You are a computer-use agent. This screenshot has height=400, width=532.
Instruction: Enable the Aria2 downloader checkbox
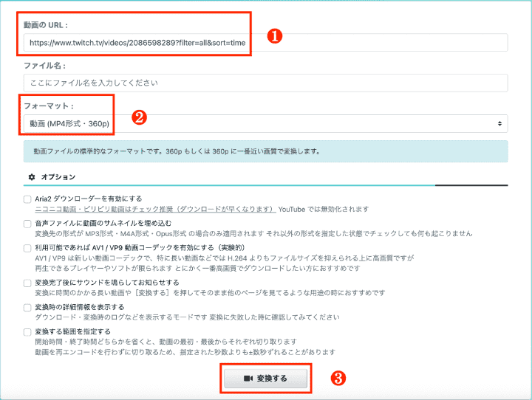[27, 199]
